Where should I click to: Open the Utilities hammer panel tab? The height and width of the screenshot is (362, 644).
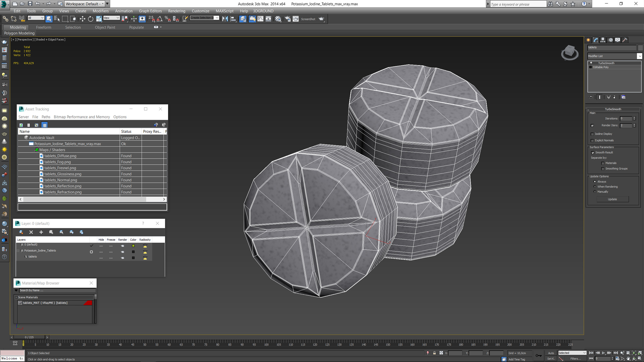tap(625, 40)
